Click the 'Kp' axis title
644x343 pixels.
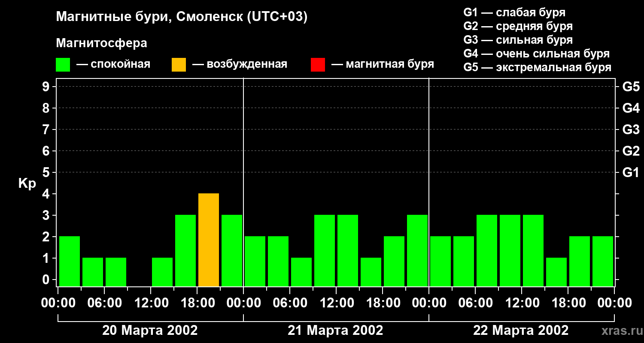click(x=27, y=184)
